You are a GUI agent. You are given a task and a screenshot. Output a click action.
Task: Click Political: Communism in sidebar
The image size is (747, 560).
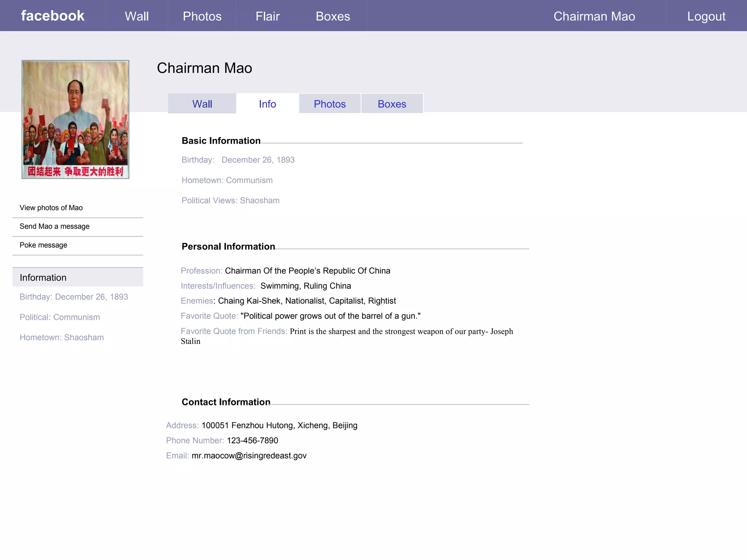click(60, 317)
